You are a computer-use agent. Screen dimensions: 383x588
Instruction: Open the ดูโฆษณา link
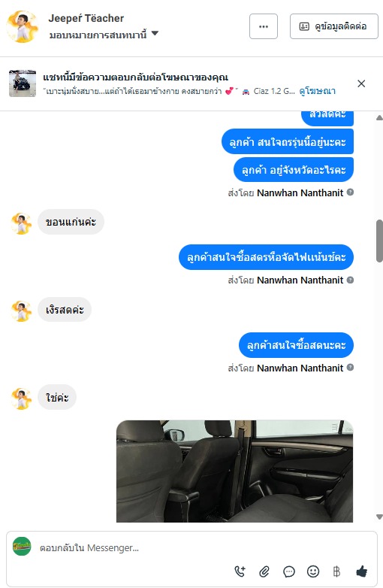[x=317, y=91]
